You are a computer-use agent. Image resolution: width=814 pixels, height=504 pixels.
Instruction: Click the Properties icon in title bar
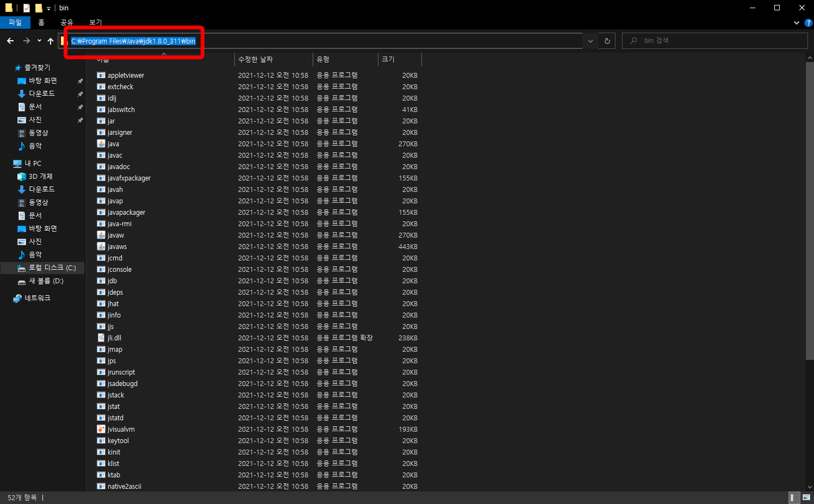click(x=26, y=8)
